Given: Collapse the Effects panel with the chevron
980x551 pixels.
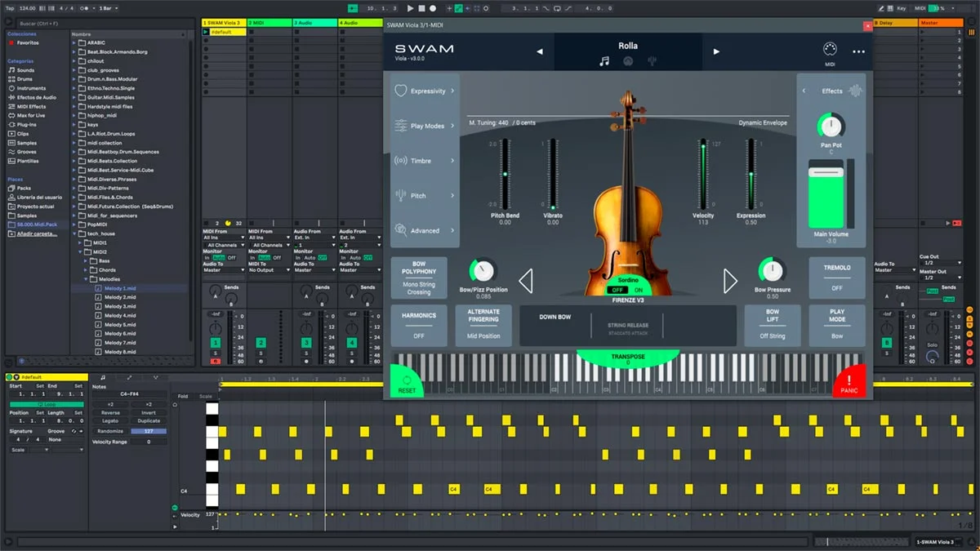Looking at the screenshot, I should (x=804, y=91).
